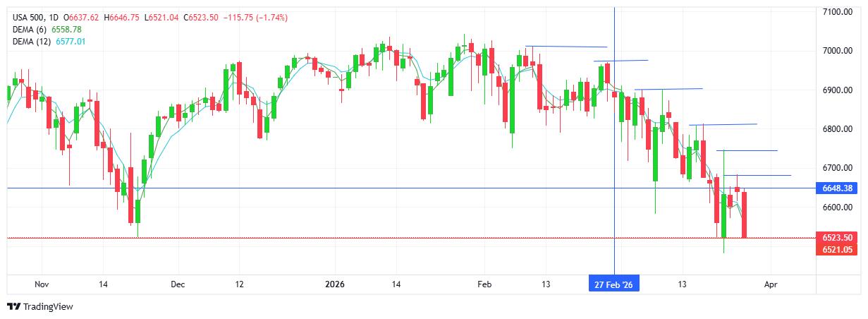The width and height of the screenshot is (868, 319).
Task: Click the 6558.78 DEMA value
Action: (x=67, y=30)
